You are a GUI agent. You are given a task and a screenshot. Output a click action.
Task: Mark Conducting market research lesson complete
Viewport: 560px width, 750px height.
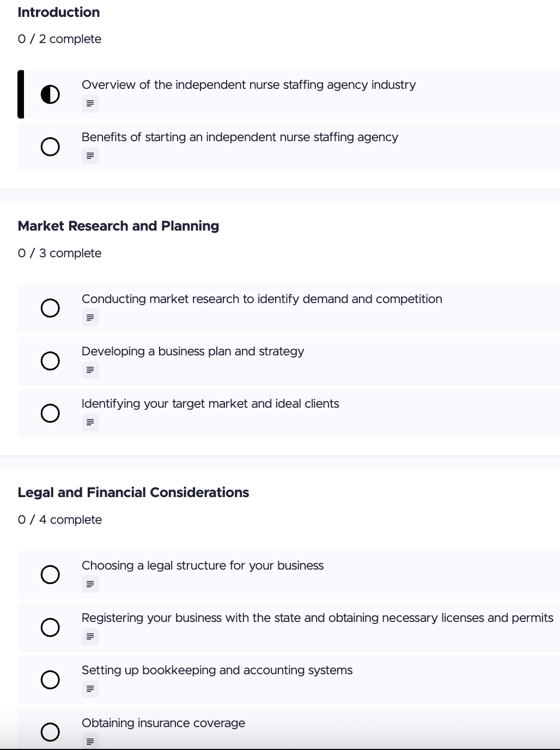50,308
